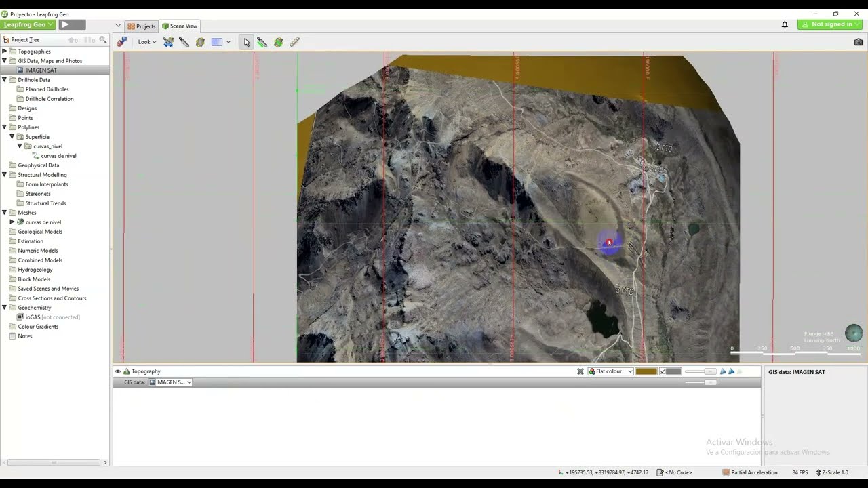Click Z-Scale 1.0 in status bar
The image size is (868, 488).
(832, 472)
